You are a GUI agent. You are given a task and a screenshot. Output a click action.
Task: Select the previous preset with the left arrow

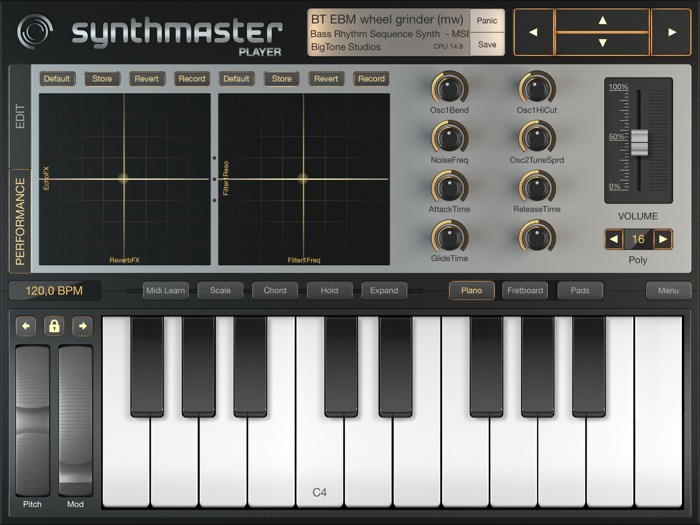click(533, 32)
